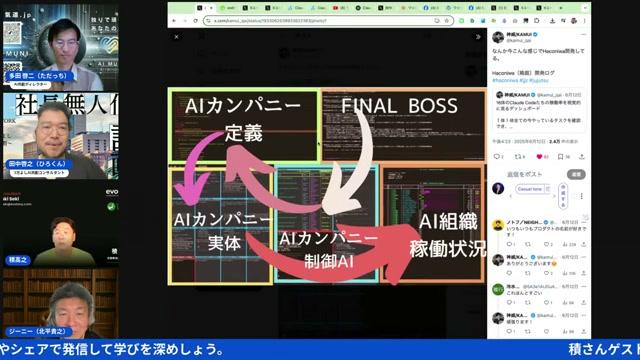Bookmark this page with the star icon
The image size is (640, 360).
coord(447,20)
